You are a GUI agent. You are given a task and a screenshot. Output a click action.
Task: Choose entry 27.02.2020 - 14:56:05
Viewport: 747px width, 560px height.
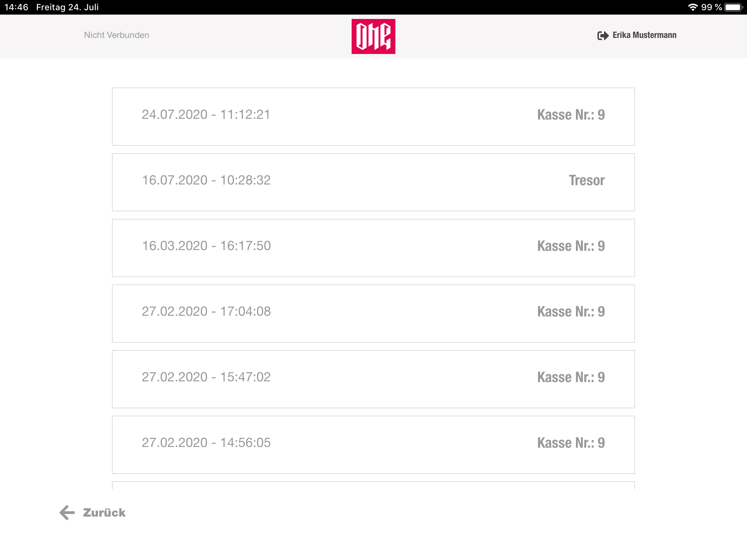click(x=373, y=445)
